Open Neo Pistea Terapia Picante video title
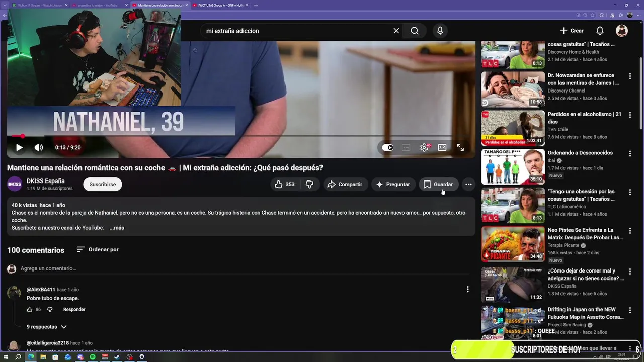 tap(585, 234)
